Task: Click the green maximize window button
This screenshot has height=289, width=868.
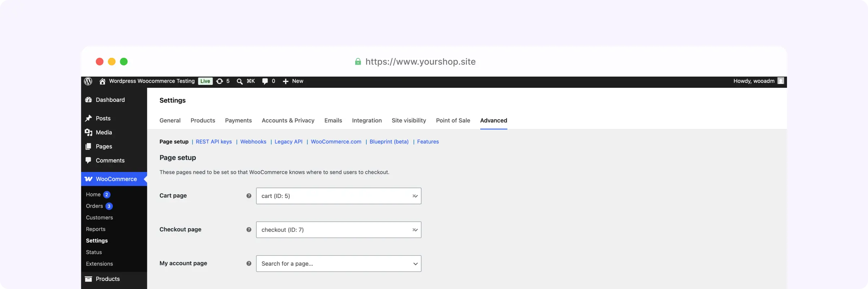Action: 124,61
